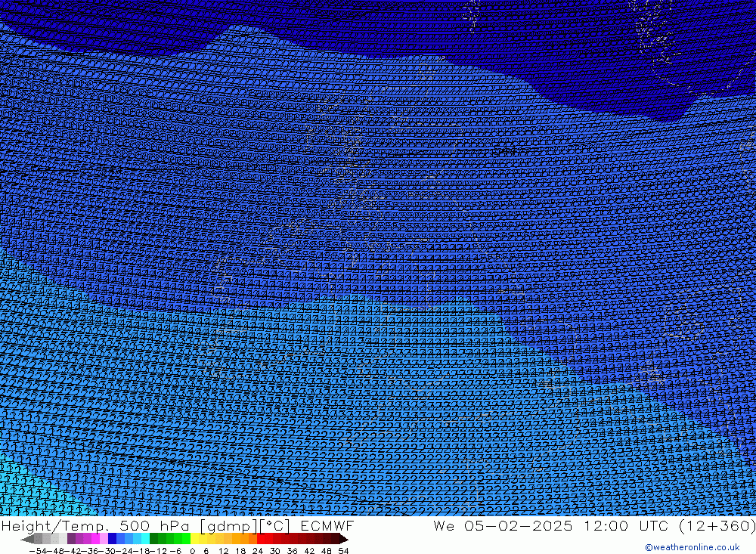Open the ©weatheronline.co.uk link

click(x=692, y=547)
